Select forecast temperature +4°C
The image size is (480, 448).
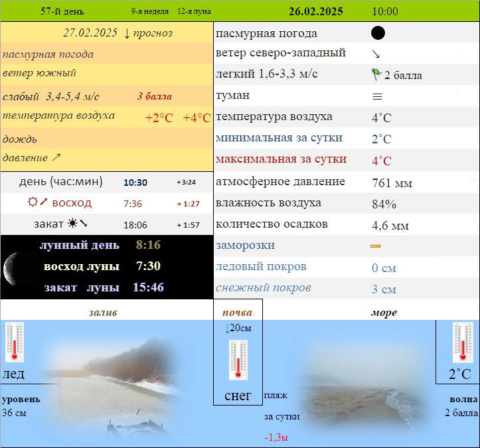click(197, 118)
